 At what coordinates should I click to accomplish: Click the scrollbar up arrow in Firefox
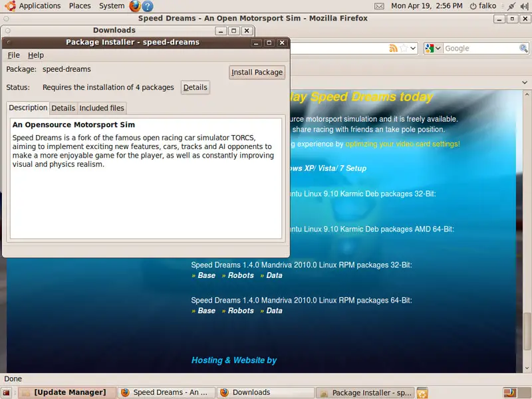(x=527, y=94)
